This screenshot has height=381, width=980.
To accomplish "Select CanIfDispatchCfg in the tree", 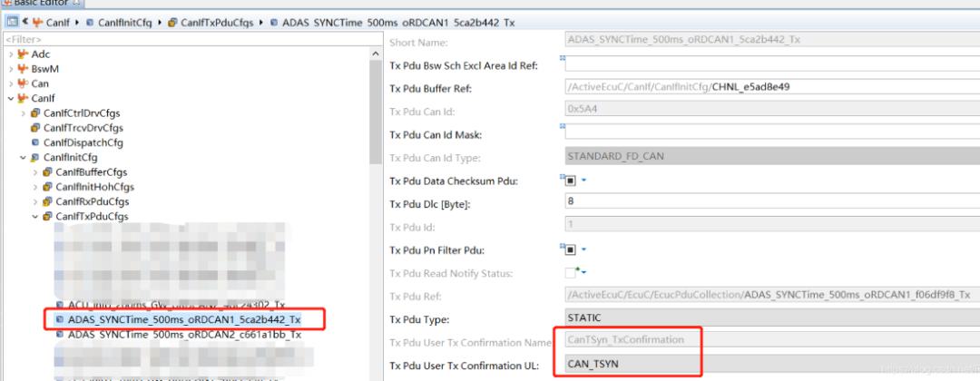I will coord(83,142).
